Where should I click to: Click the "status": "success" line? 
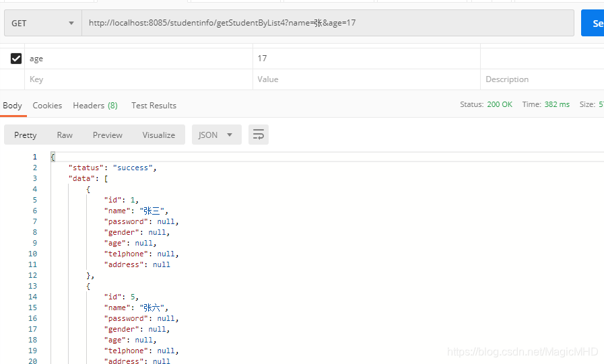pyautogui.click(x=112, y=168)
